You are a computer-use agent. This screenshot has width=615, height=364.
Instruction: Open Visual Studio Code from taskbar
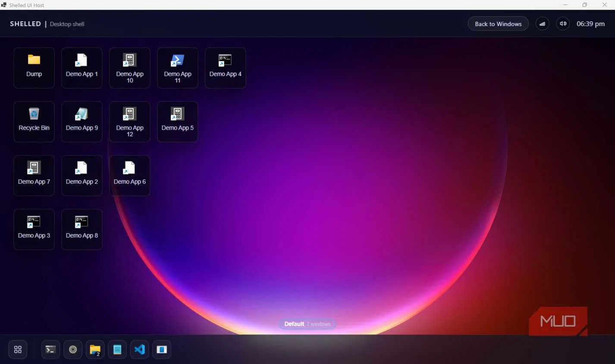pos(140,349)
